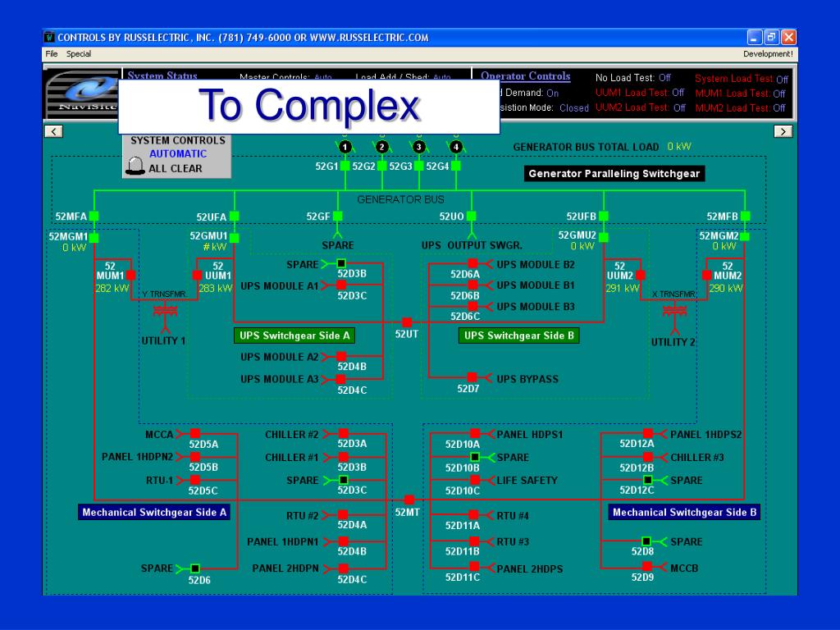
Task: Select CHILLER #2 breaker 52D3A
Action: click(x=344, y=433)
